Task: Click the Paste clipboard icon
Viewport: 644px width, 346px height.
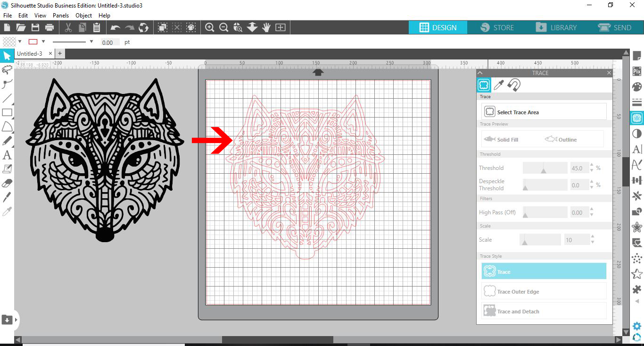Action: coord(97,27)
